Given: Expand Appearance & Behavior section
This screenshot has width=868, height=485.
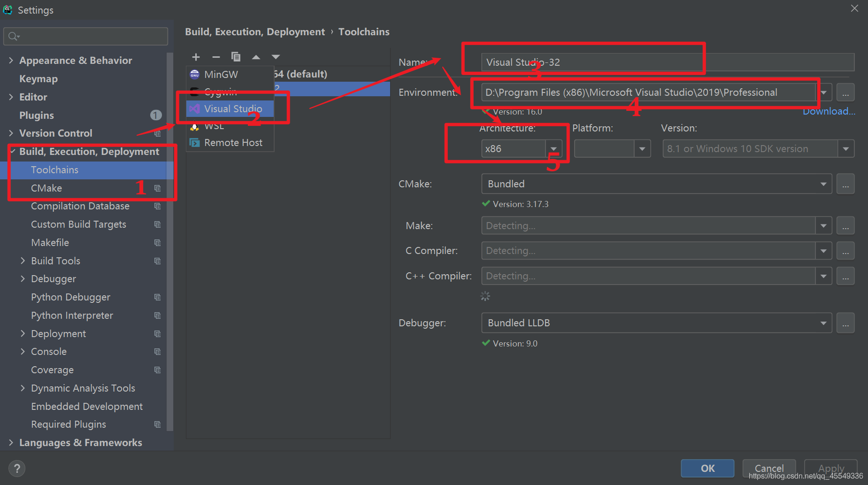Looking at the screenshot, I should coord(11,60).
